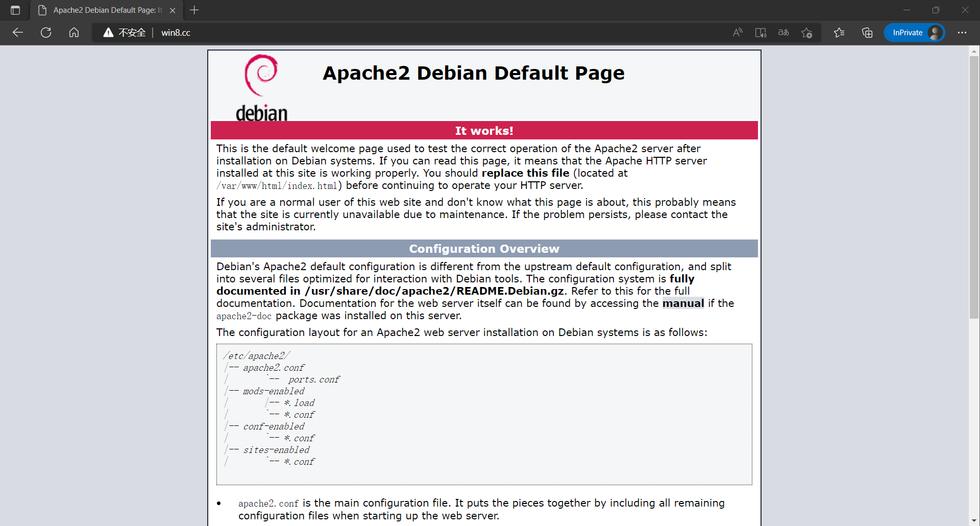Image resolution: width=980 pixels, height=526 pixels.
Task: Click the replace this file bold text
Action: pyautogui.click(x=525, y=173)
